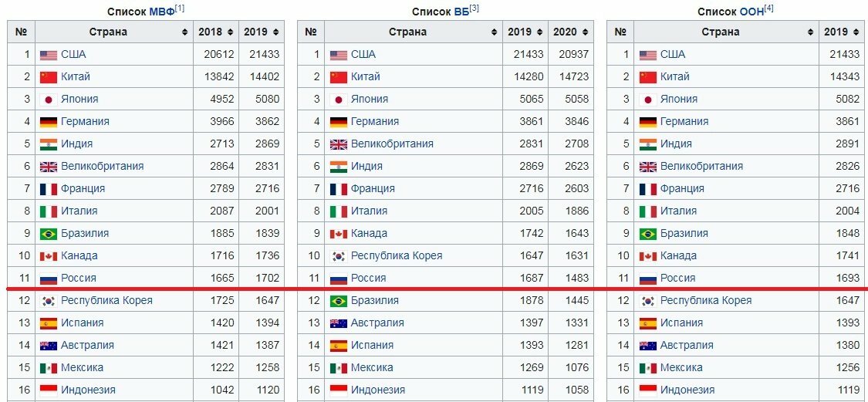The image size is (868, 402).
Task: Select the 1702 value for Россия in МВФ table
Action: point(267,278)
